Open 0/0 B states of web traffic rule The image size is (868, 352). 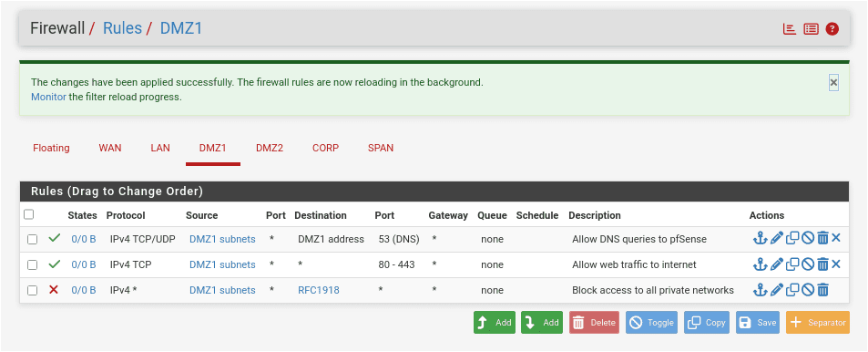coord(84,265)
